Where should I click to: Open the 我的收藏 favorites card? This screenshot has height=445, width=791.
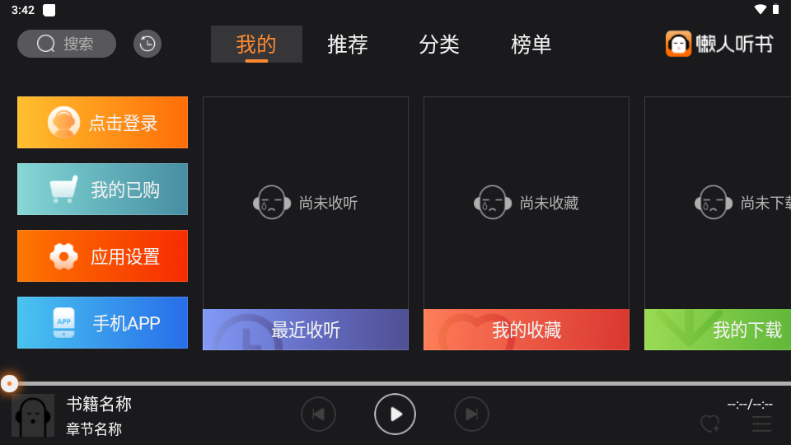pyautogui.click(x=526, y=223)
